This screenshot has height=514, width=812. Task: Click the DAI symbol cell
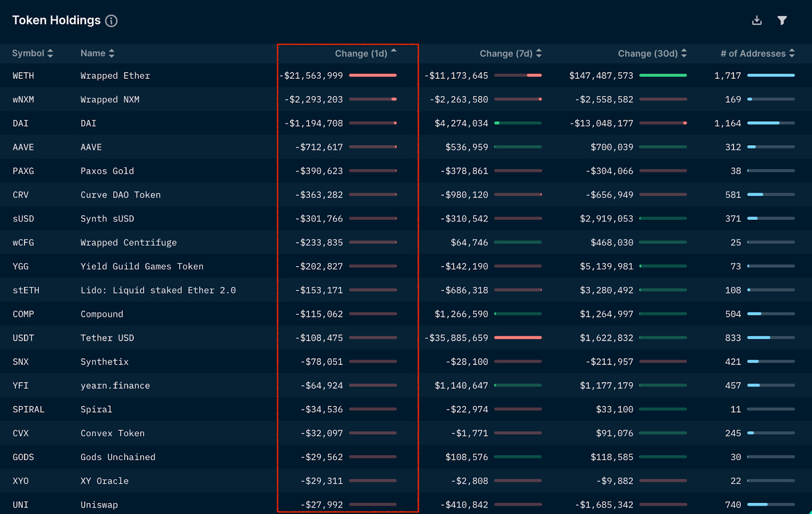click(20, 123)
